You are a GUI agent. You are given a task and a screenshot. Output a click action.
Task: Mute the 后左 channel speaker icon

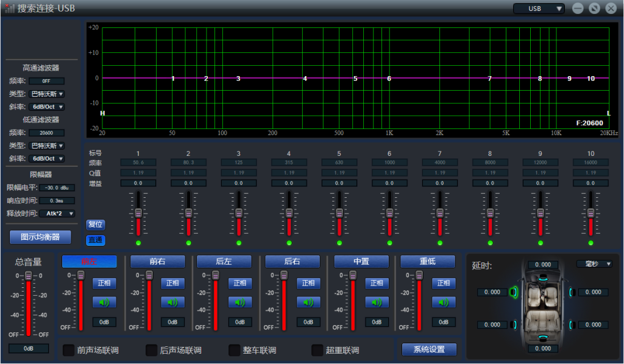pyautogui.click(x=240, y=303)
